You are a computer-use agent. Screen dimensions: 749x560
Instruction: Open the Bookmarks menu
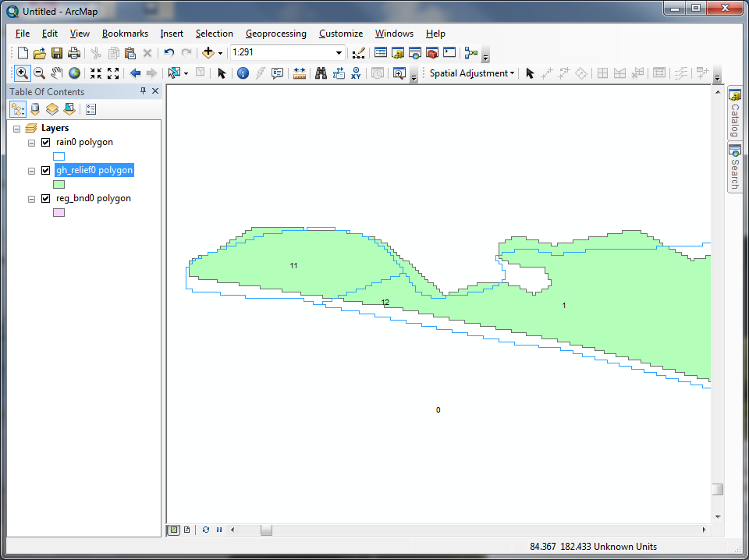click(125, 34)
